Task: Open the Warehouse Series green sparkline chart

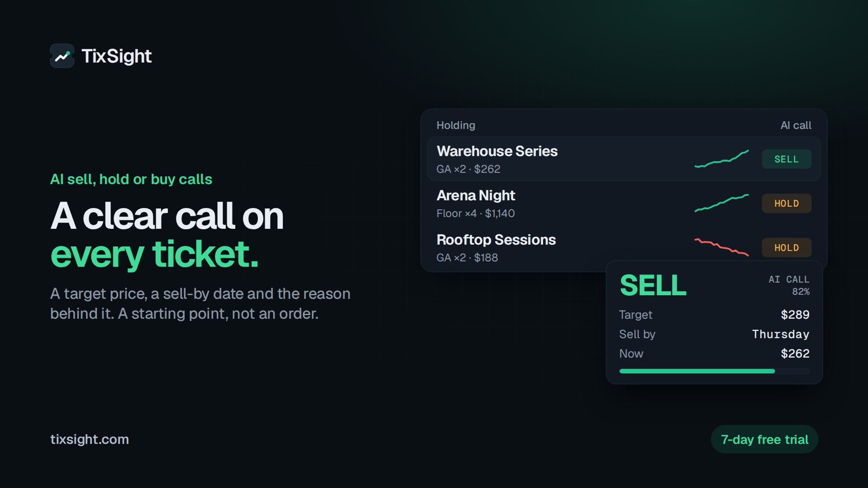Action: 722,159
